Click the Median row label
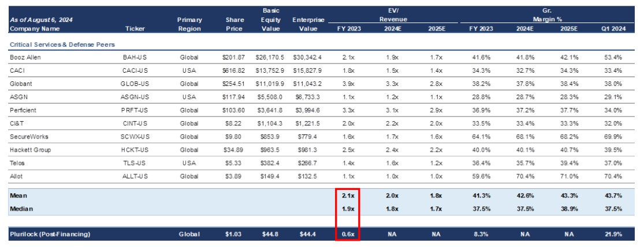 tap(21, 209)
